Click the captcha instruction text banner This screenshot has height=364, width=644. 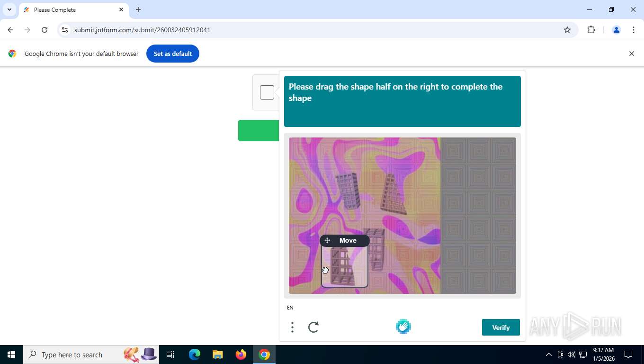[402, 101]
